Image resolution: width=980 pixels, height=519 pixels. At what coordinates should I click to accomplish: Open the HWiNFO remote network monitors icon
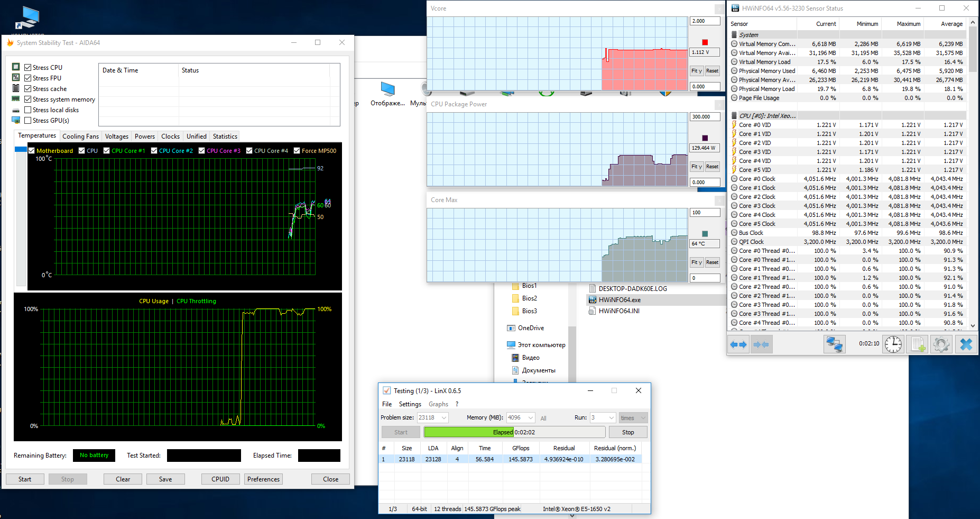pyautogui.click(x=835, y=344)
